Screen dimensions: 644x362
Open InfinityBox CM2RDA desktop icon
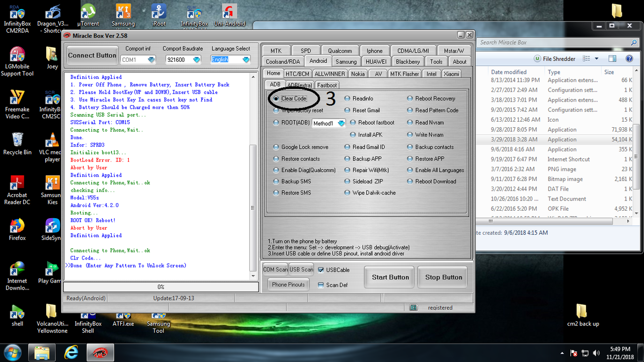pos(17,19)
